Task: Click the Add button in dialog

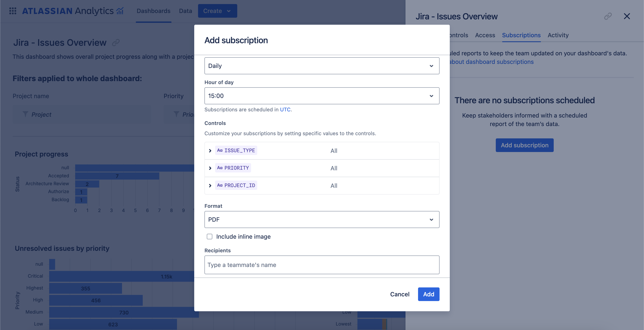Action: click(428, 294)
